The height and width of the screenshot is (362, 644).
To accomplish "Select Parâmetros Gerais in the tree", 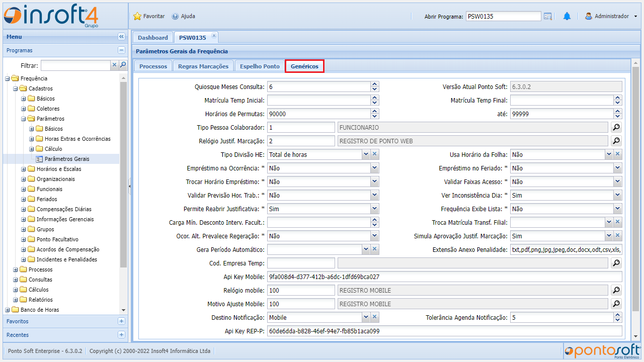I will point(67,159).
